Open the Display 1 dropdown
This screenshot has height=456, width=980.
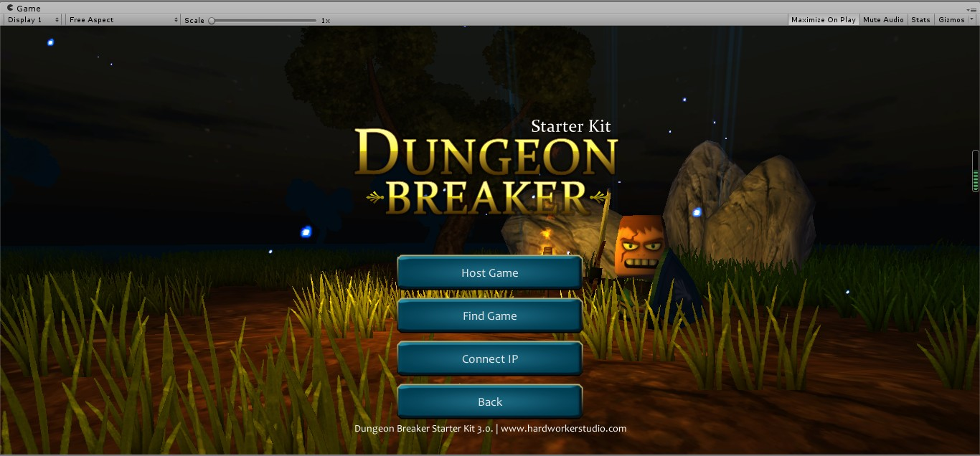(33, 20)
